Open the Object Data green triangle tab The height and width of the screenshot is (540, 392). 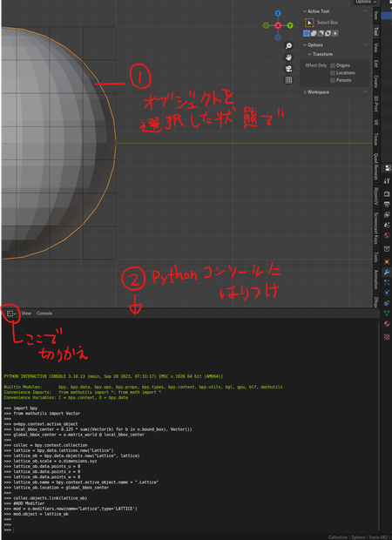coord(387,313)
